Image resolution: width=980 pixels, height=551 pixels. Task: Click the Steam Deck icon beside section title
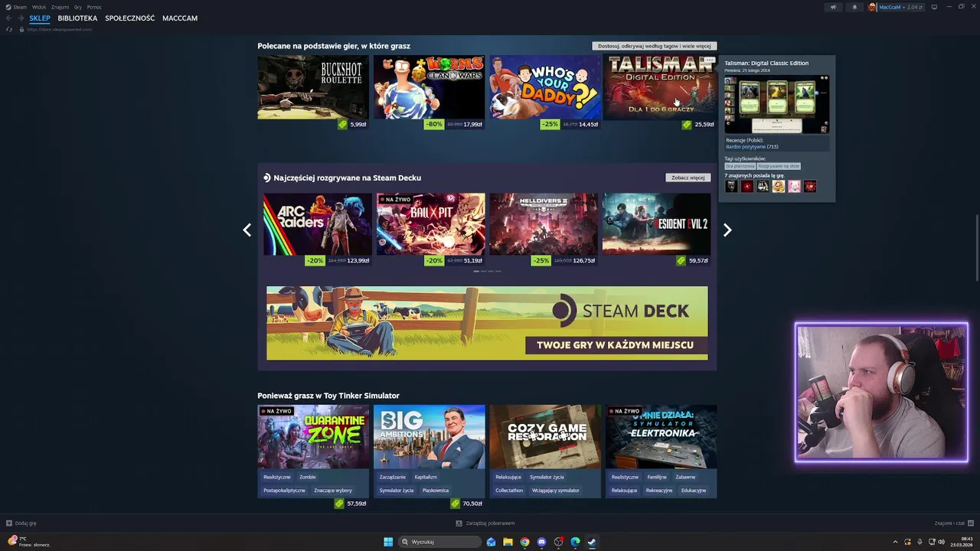click(x=267, y=178)
